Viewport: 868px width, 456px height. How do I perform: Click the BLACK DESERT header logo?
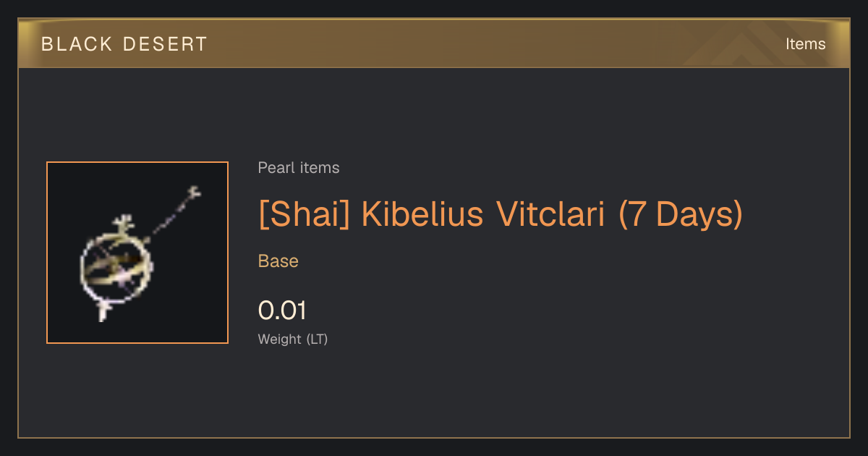coord(124,44)
